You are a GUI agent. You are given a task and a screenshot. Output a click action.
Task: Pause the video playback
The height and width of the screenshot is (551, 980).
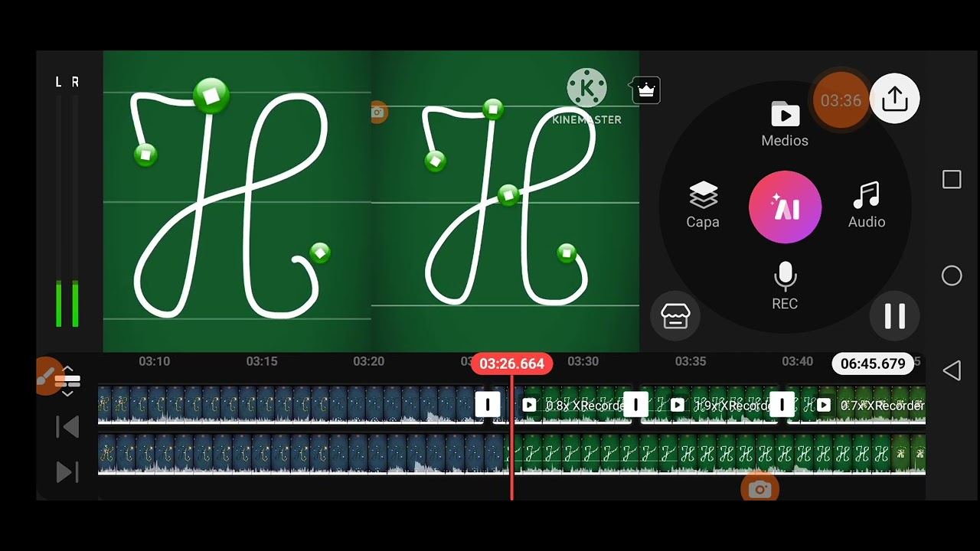(894, 315)
